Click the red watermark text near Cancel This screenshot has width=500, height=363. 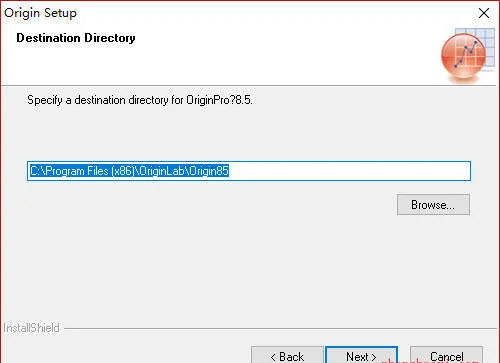430,361
